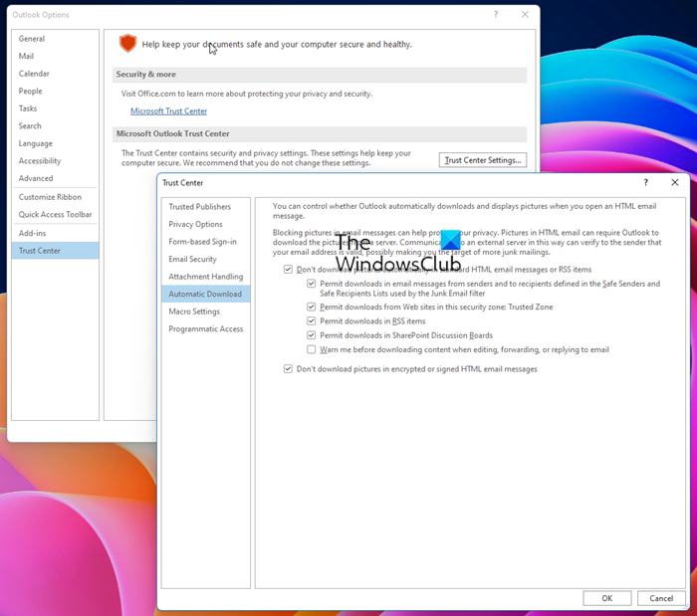Click OK in Trust Center dialog

coord(606,598)
